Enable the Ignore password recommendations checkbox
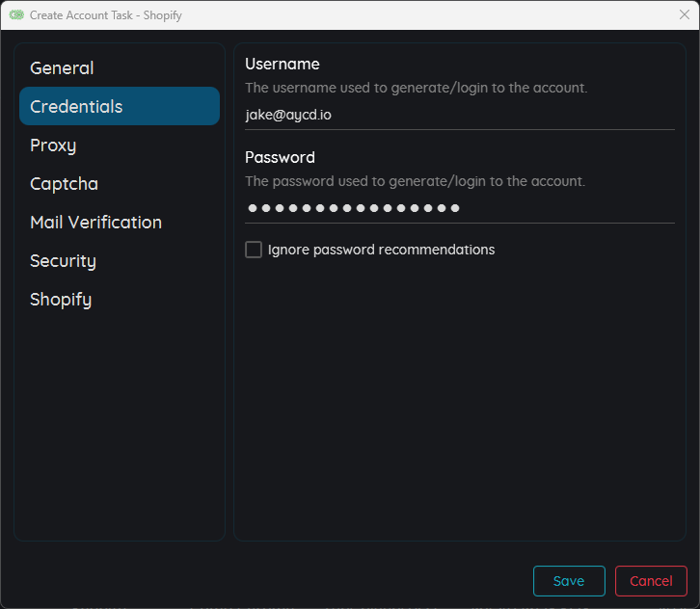The width and height of the screenshot is (700, 609). [254, 250]
